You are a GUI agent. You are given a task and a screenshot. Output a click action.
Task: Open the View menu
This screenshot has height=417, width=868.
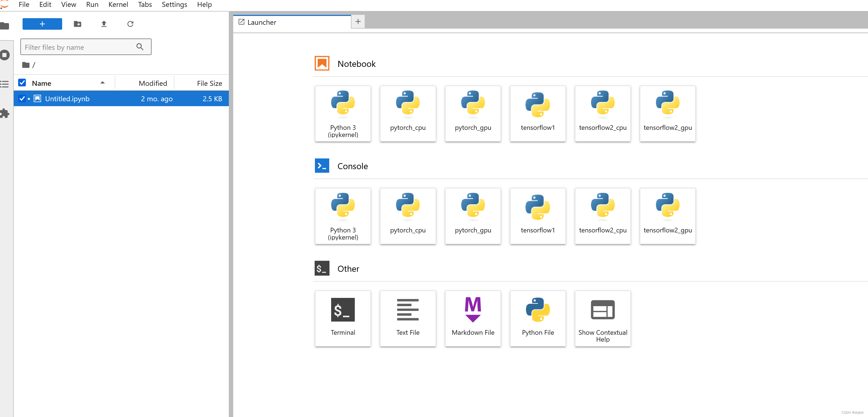(x=69, y=5)
